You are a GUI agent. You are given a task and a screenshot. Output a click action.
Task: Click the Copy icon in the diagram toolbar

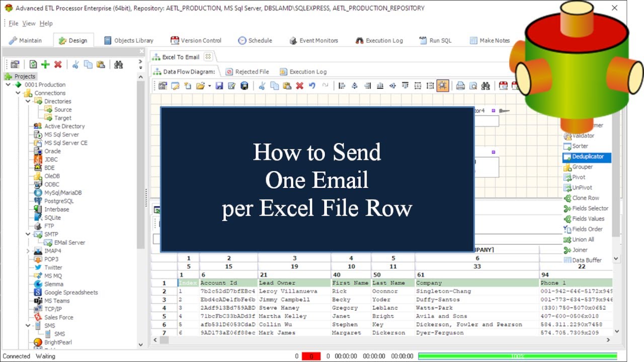click(274, 86)
